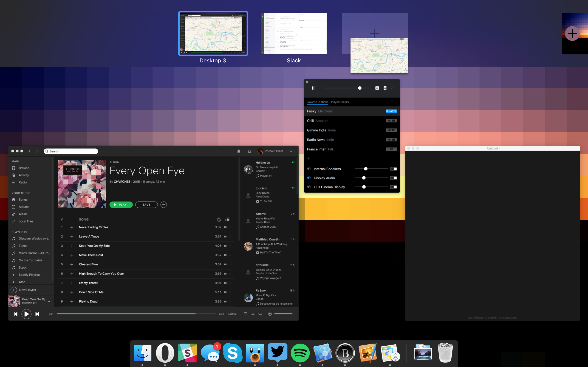Open the Spotify inbox tray icon
Screen dimensions: 588x367
pyautogui.click(x=249, y=151)
